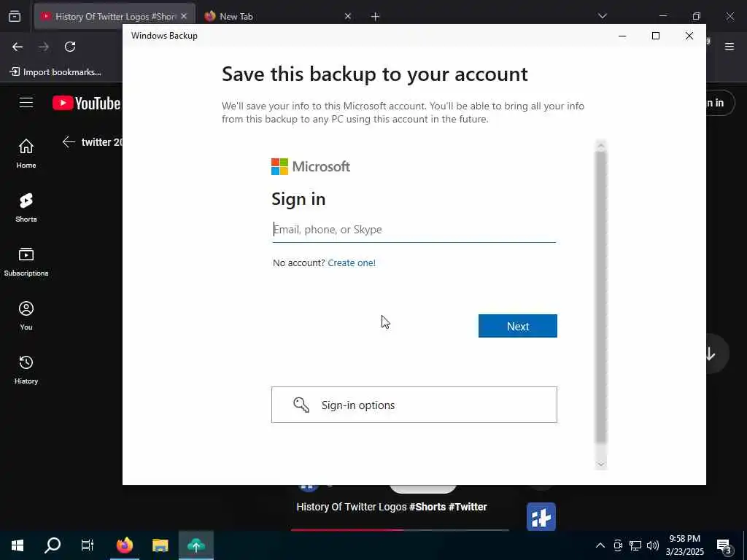Open the Firefox list all tabs dropdown
747x560 pixels.
pos(602,16)
